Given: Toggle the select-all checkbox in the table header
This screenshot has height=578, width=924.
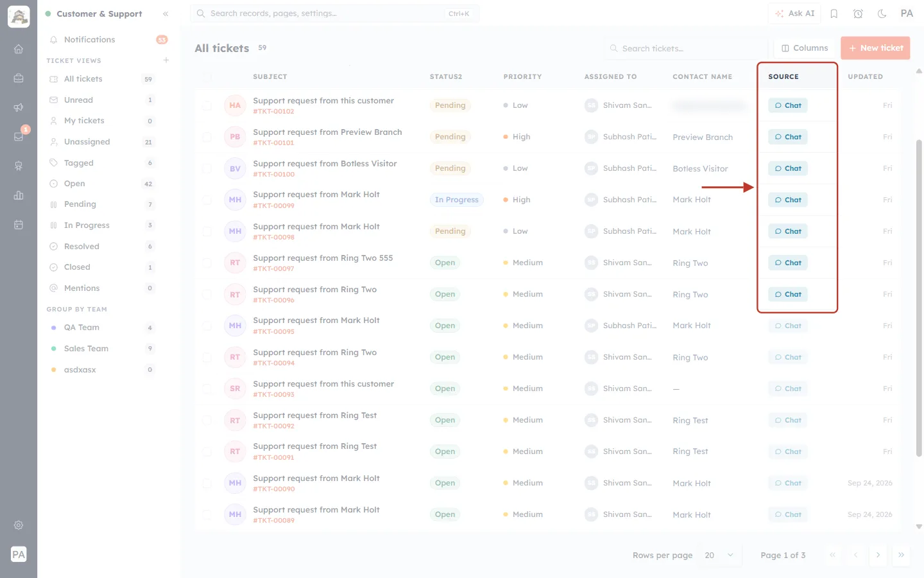Looking at the screenshot, I should click(x=207, y=76).
